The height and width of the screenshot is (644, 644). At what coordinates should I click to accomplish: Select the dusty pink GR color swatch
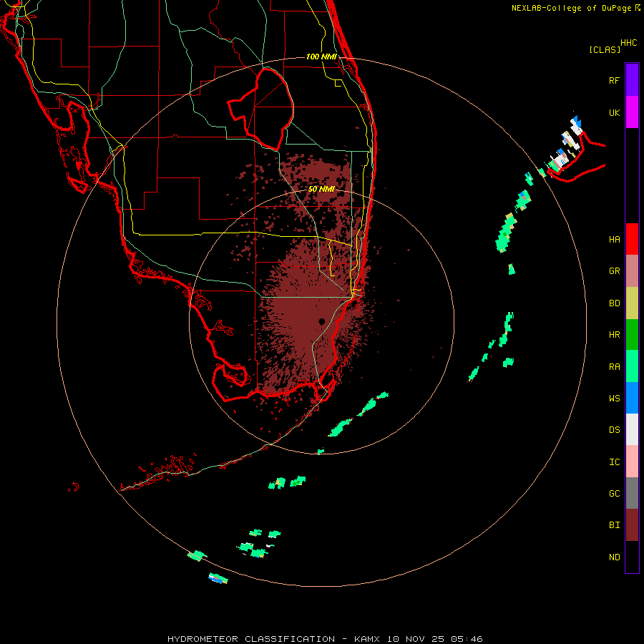point(632,271)
